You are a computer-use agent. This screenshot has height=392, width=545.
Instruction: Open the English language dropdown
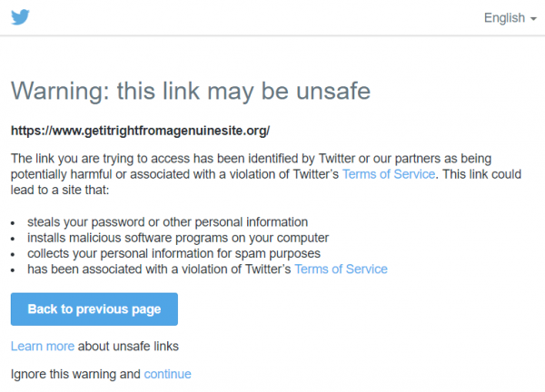[510, 18]
